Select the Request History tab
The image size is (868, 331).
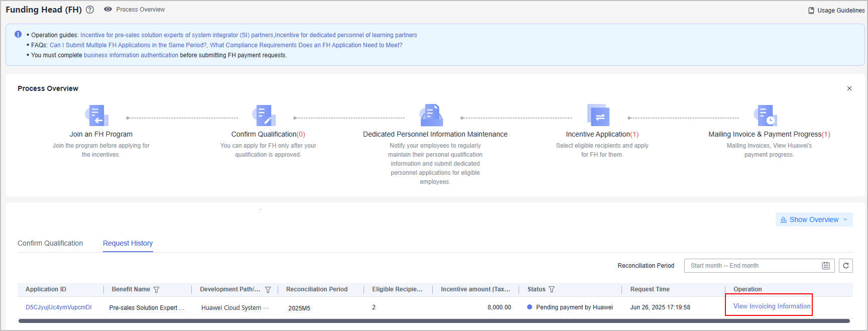pyautogui.click(x=128, y=243)
